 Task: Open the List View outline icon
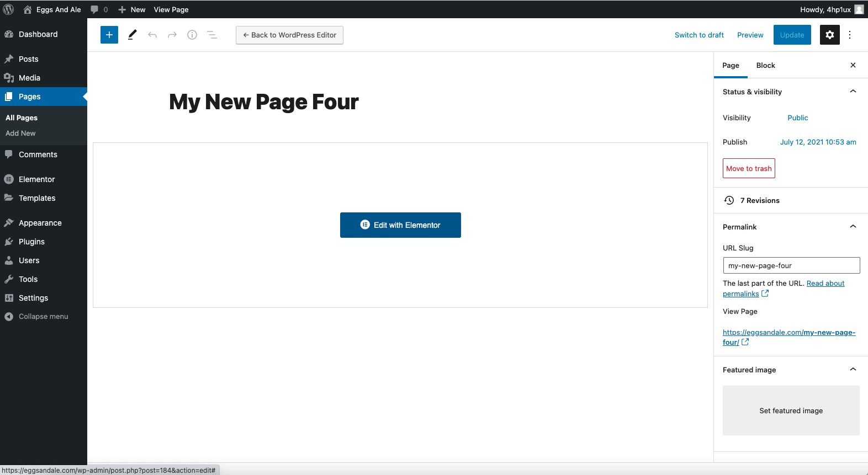coord(212,35)
